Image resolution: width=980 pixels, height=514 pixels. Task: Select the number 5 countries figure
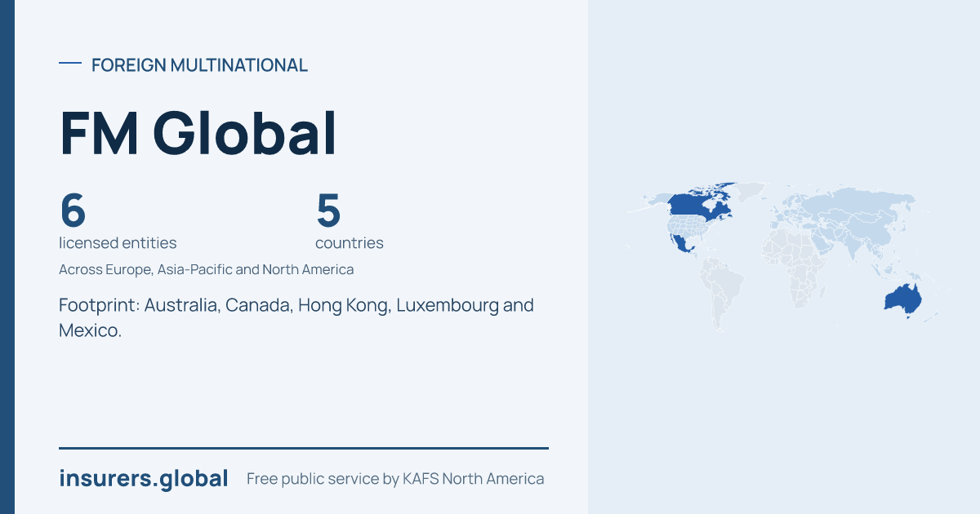click(328, 210)
